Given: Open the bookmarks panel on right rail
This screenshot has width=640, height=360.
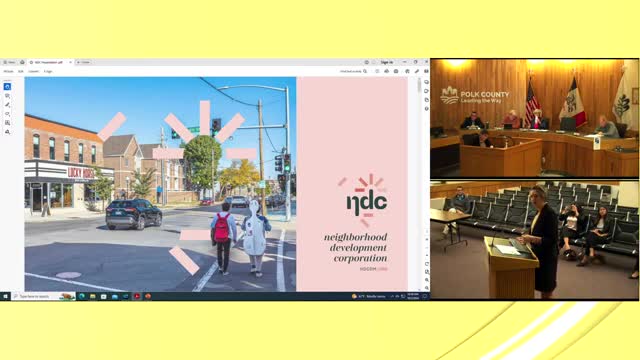Looking at the screenshot, I should click(426, 91).
